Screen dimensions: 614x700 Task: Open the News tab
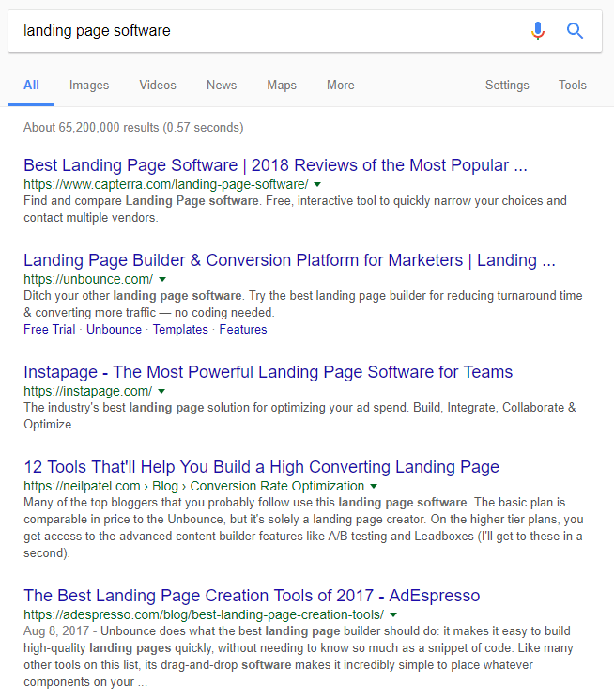tap(222, 85)
